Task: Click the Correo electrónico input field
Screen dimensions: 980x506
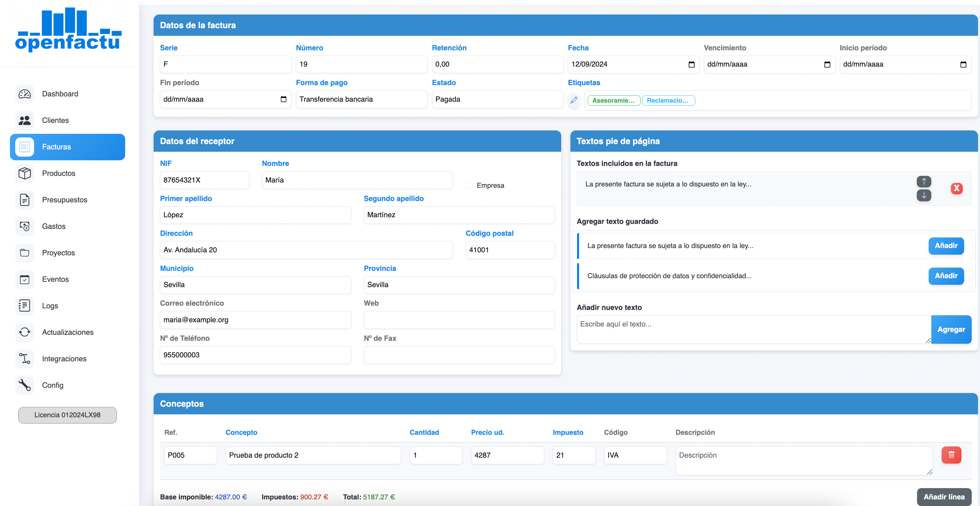Action: coord(255,320)
